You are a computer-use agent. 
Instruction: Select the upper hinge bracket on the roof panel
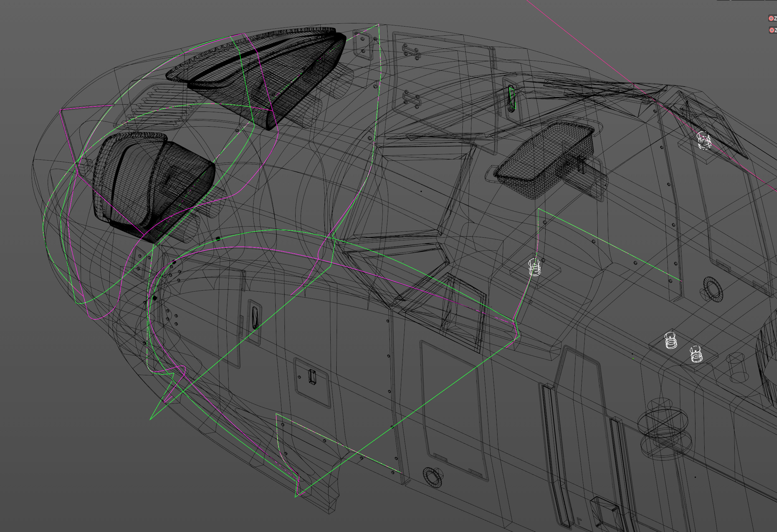coord(412,52)
